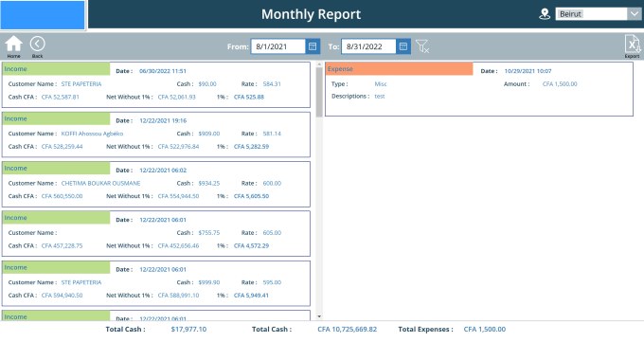Click rate value 581.14
644x342 pixels.
[x=272, y=134]
